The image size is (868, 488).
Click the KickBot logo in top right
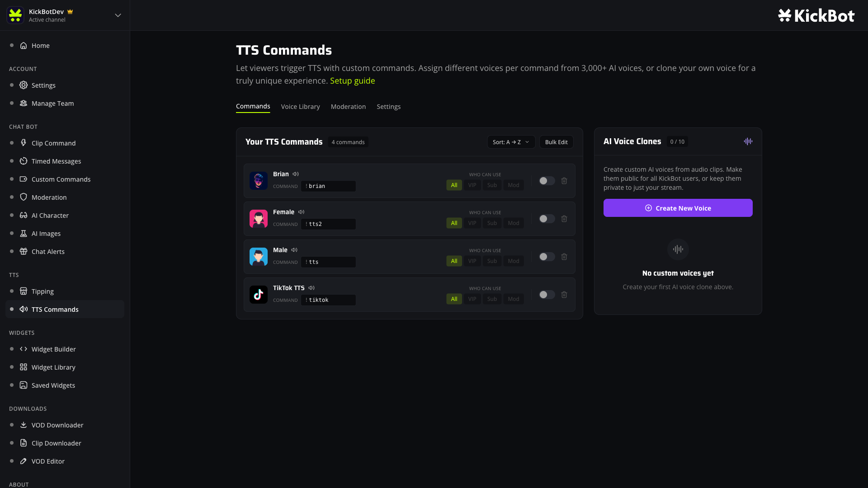pyautogui.click(x=816, y=15)
